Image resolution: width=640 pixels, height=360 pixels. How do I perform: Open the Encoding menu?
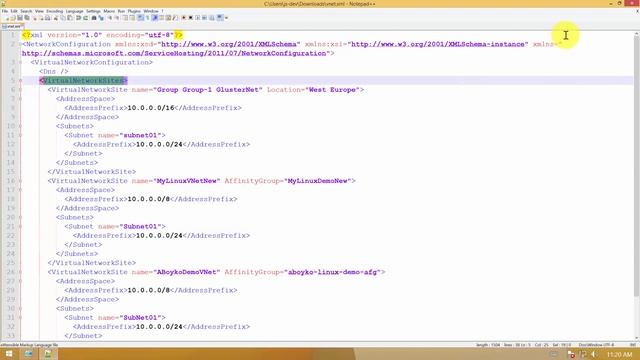(x=55, y=11)
